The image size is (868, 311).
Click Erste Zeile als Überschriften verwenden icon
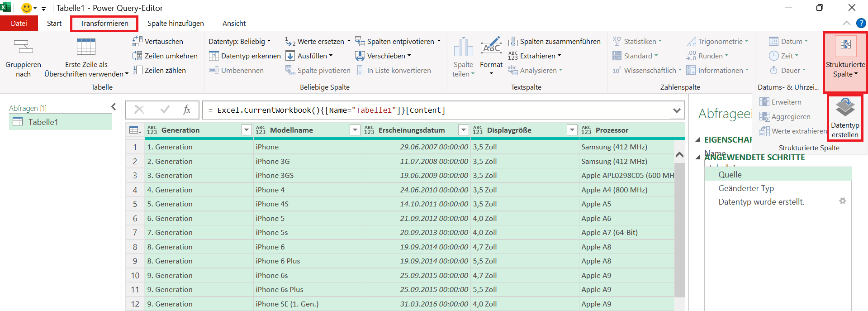[86, 47]
